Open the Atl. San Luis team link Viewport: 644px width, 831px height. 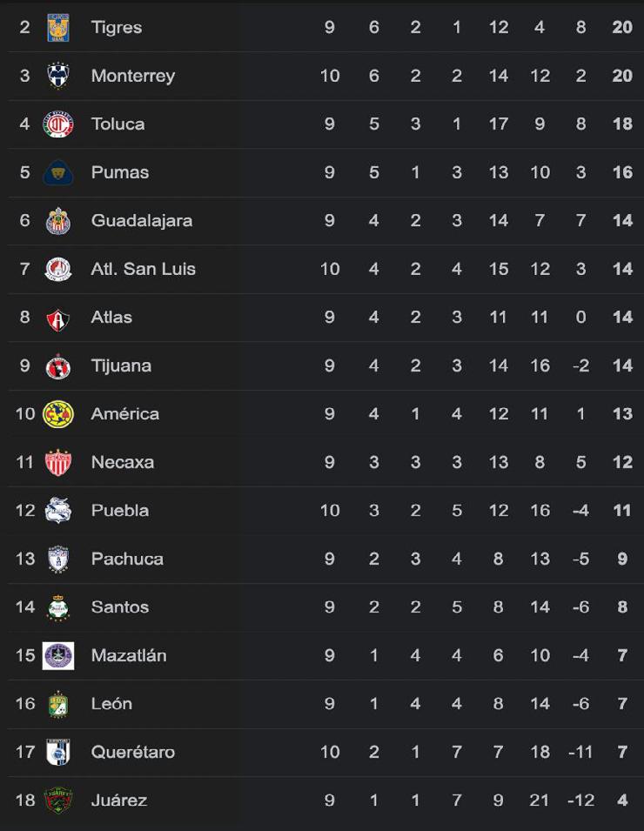(143, 269)
